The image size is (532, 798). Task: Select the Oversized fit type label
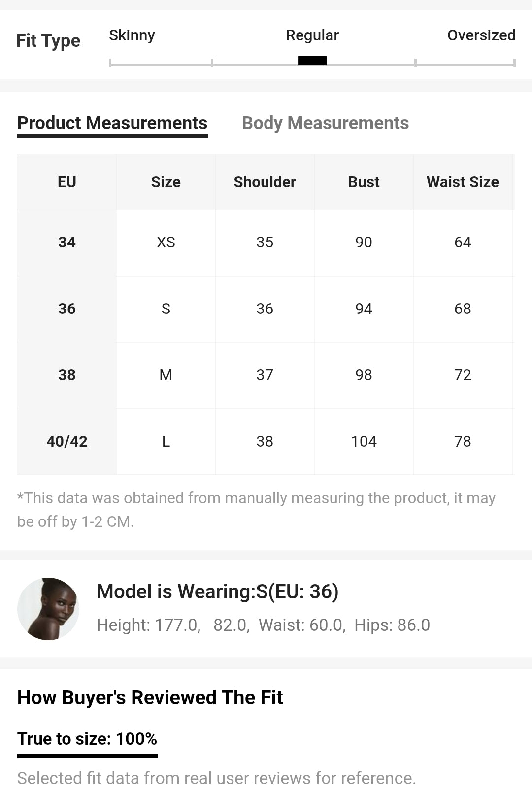[481, 35]
